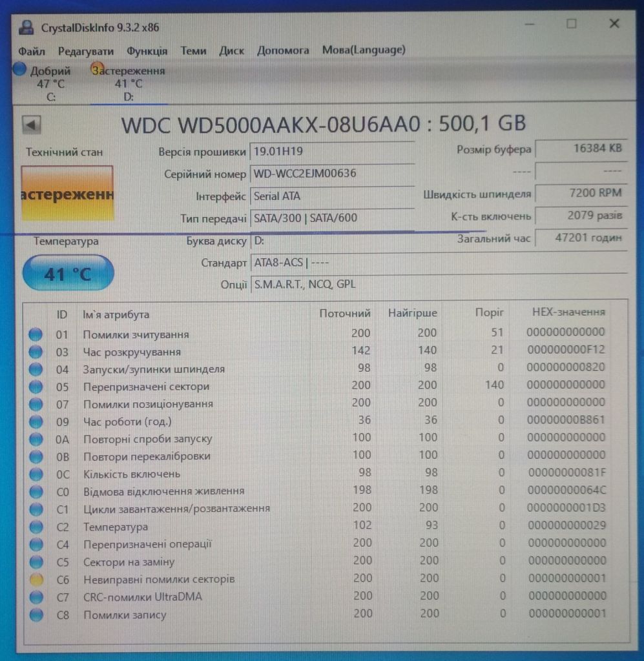Select the Час роботи (год.) row text
The height and width of the screenshot is (661, 644).
click(x=127, y=422)
